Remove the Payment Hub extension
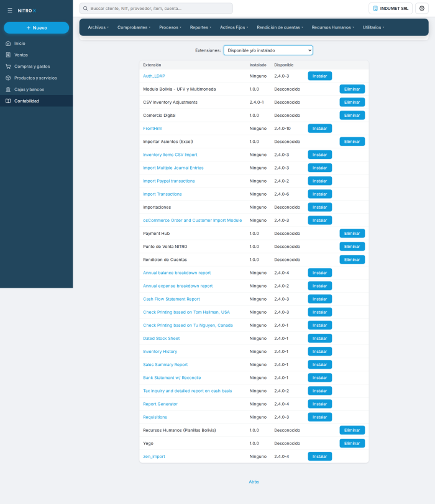The image size is (435, 504). pyautogui.click(x=352, y=234)
